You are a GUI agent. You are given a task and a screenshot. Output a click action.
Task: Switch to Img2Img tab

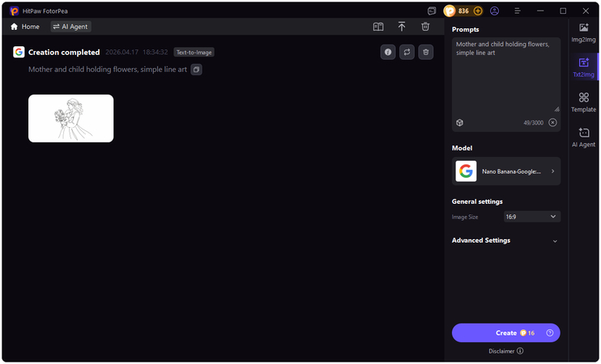click(x=583, y=32)
